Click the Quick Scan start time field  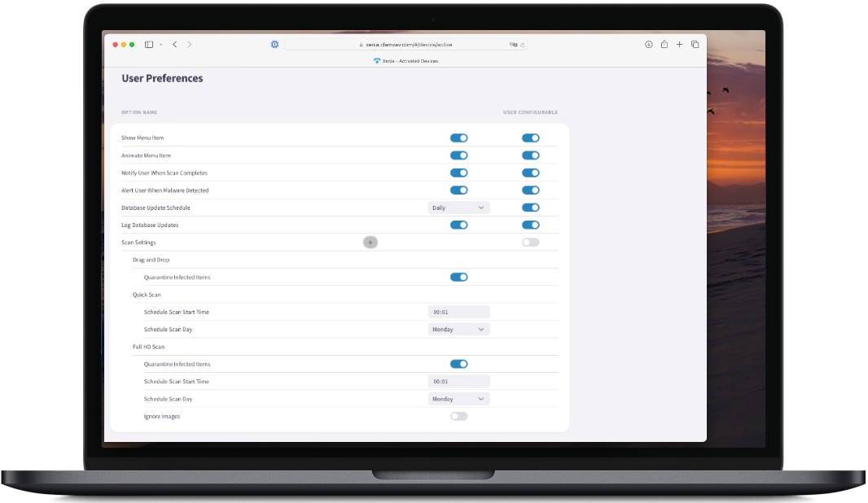click(x=458, y=313)
